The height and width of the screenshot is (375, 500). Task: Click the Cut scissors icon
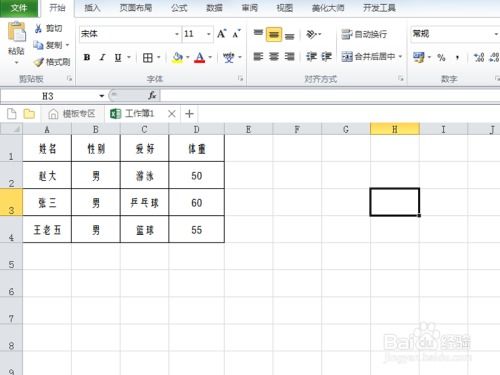point(38,29)
